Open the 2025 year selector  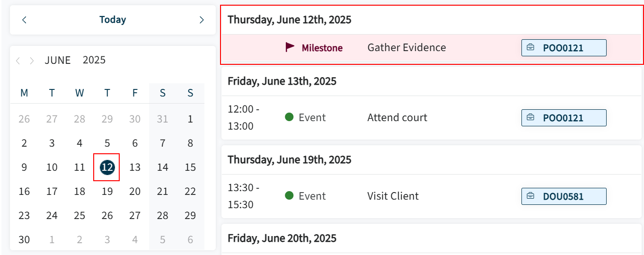coord(94,61)
